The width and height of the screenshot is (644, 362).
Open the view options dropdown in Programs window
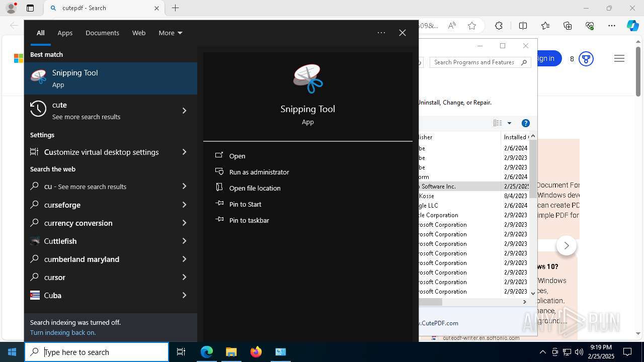[509, 123]
